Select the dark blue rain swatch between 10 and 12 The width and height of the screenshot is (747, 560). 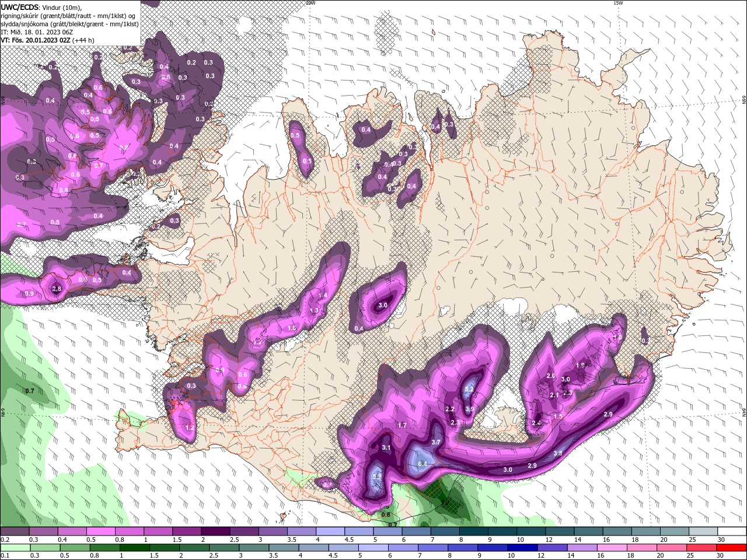pyautogui.click(x=523, y=548)
